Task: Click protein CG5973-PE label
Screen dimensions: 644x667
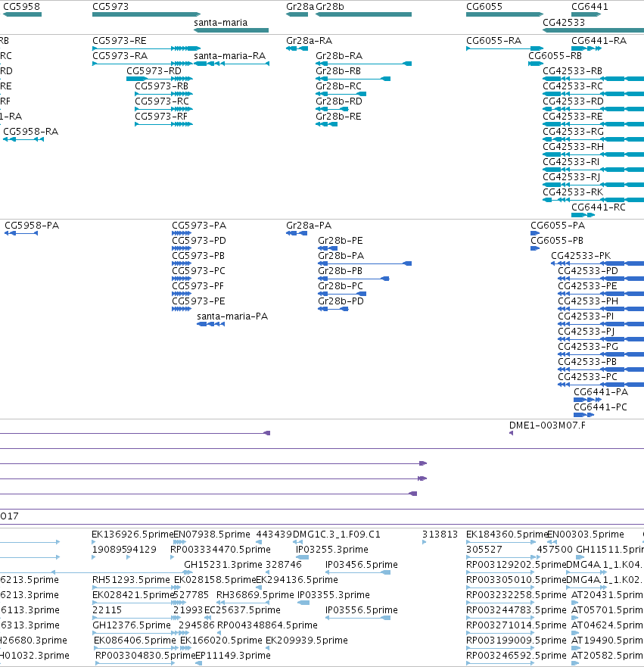Action: [198, 301]
